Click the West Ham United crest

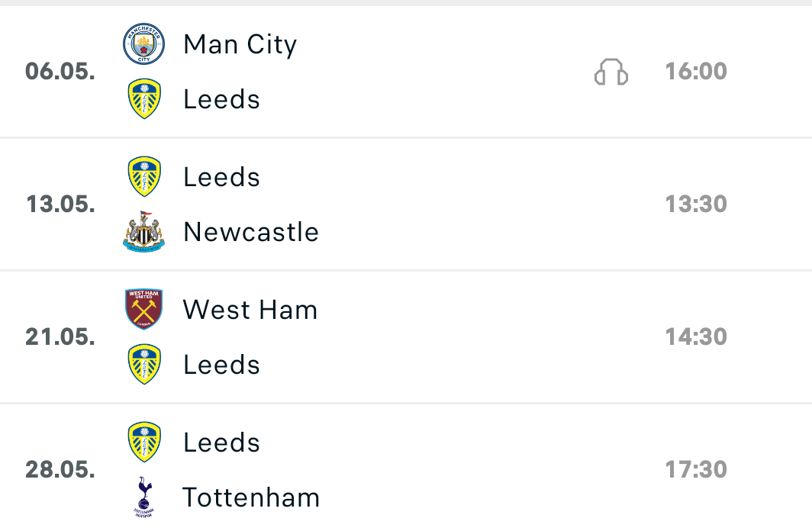(143, 310)
